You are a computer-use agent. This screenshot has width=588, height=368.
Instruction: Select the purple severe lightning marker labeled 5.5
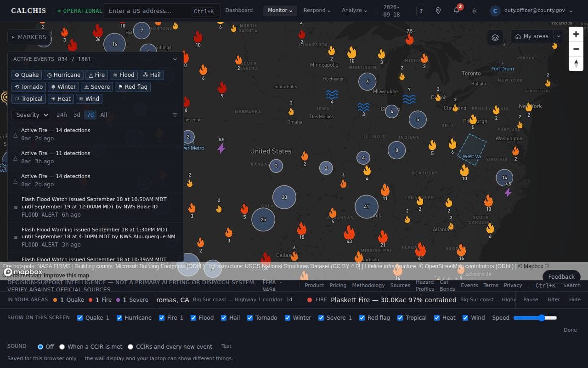pos(221,148)
